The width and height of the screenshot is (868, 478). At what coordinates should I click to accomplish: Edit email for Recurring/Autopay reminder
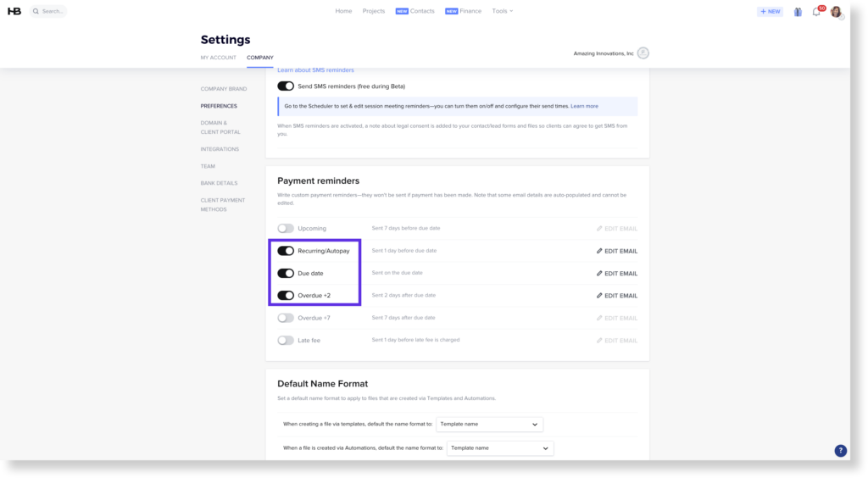pos(617,251)
